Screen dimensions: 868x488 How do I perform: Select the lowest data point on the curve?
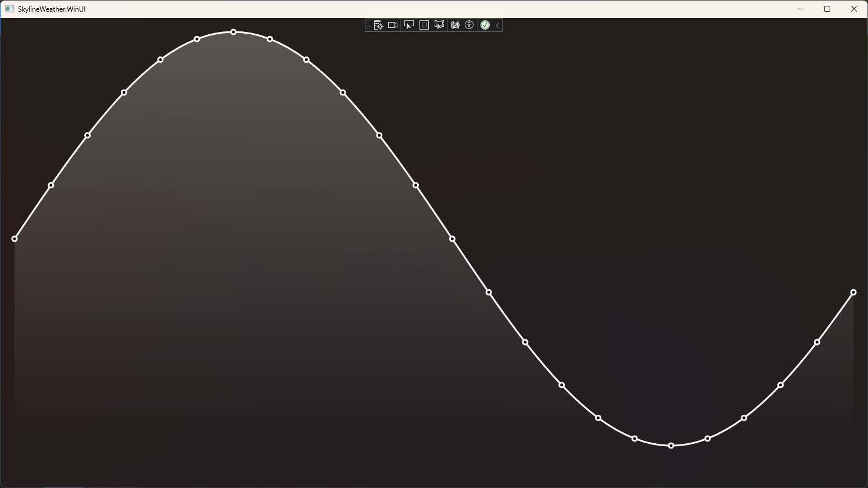click(x=671, y=446)
